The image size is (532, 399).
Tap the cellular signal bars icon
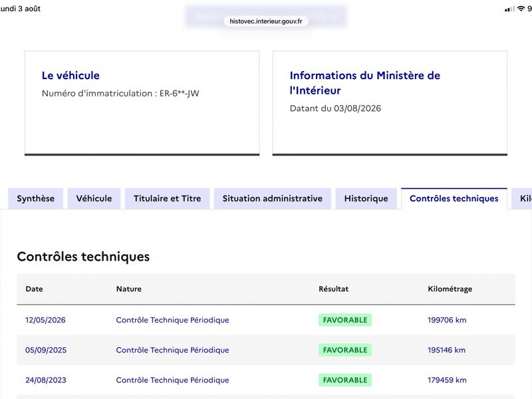pyautogui.click(x=509, y=9)
